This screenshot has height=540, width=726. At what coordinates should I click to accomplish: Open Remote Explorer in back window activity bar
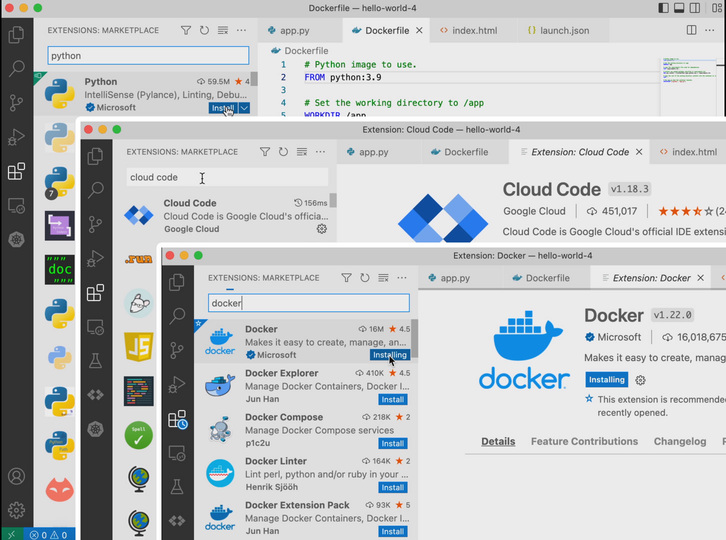(16, 205)
